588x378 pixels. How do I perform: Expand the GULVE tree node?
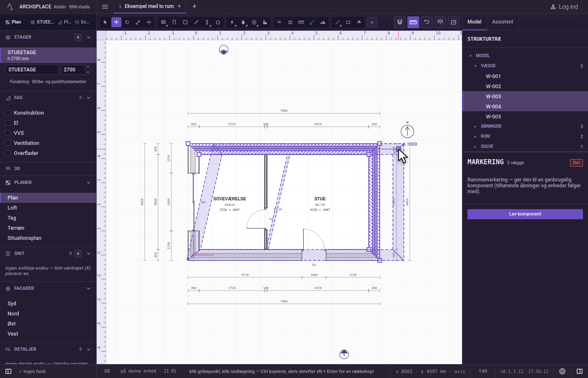click(x=475, y=147)
